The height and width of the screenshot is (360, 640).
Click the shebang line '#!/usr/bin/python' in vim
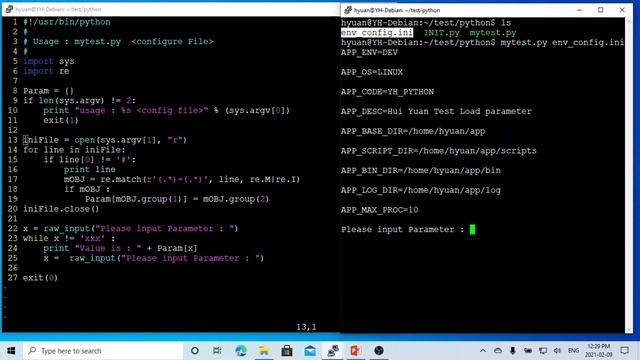pyautogui.click(x=67, y=22)
